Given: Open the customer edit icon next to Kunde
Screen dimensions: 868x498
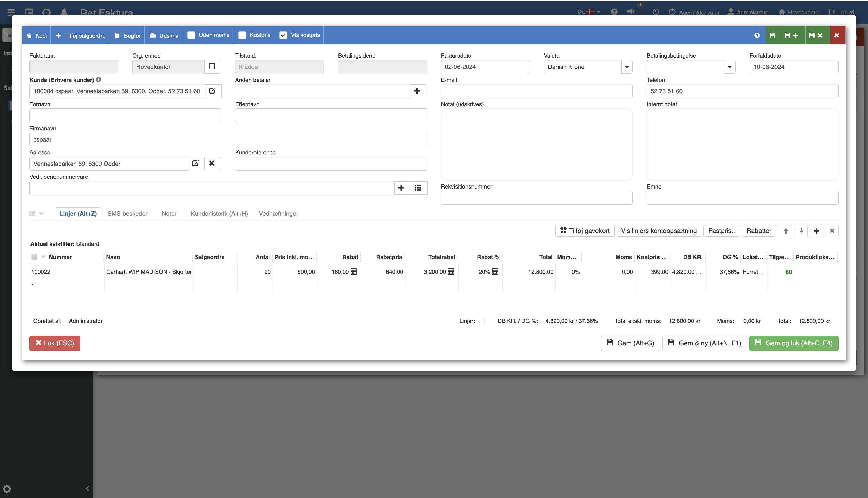Looking at the screenshot, I should click(x=212, y=91).
